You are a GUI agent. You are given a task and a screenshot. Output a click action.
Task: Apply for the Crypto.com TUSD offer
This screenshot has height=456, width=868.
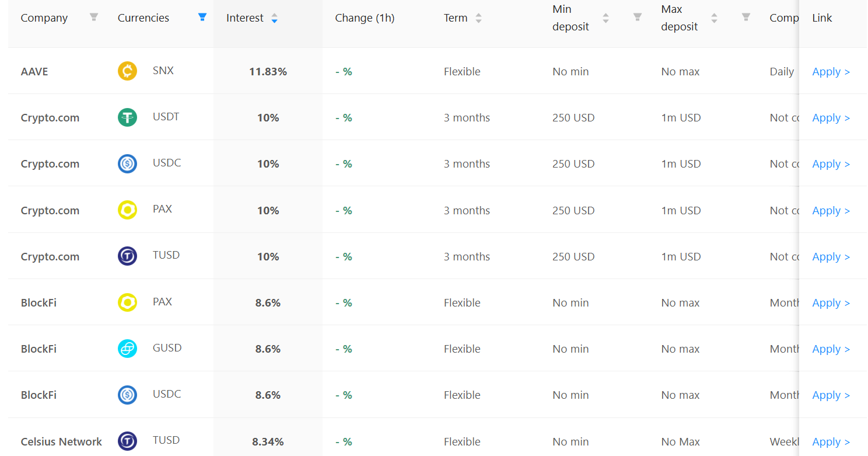click(x=831, y=257)
